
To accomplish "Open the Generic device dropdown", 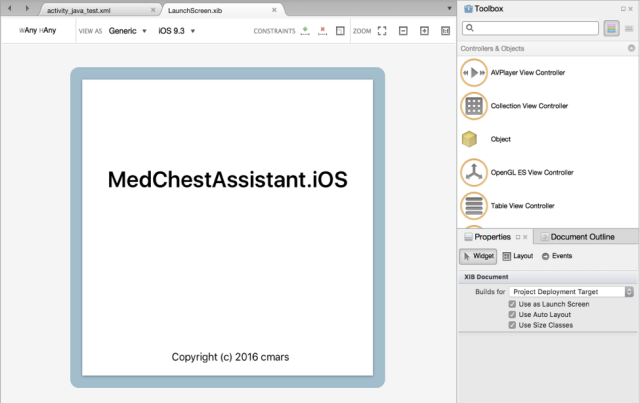I will tap(127, 31).
